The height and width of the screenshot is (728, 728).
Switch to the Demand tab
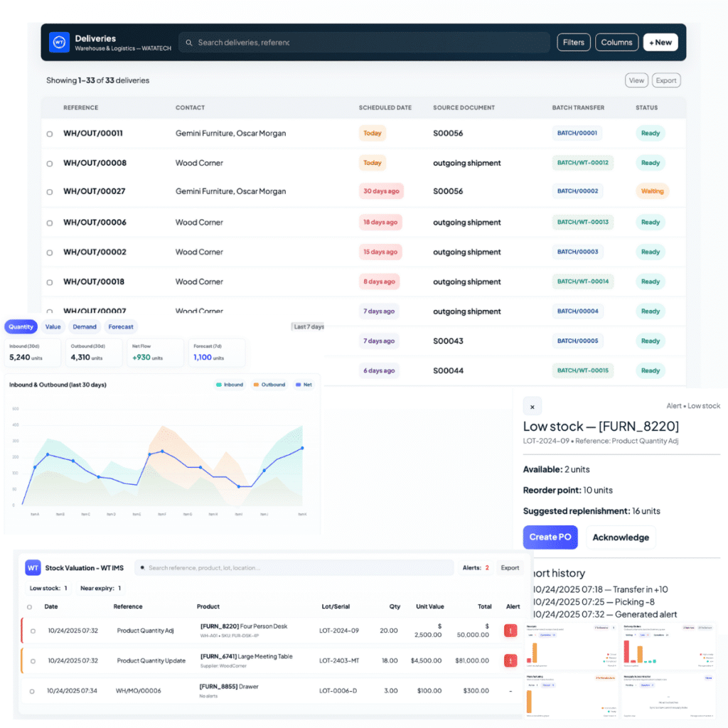tap(85, 327)
